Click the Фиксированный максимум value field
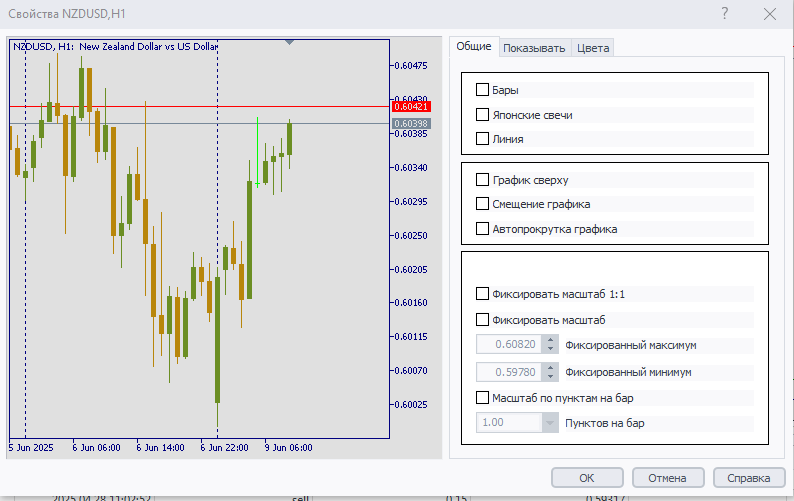This screenshot has height=501, width=794. click(509, 344)
